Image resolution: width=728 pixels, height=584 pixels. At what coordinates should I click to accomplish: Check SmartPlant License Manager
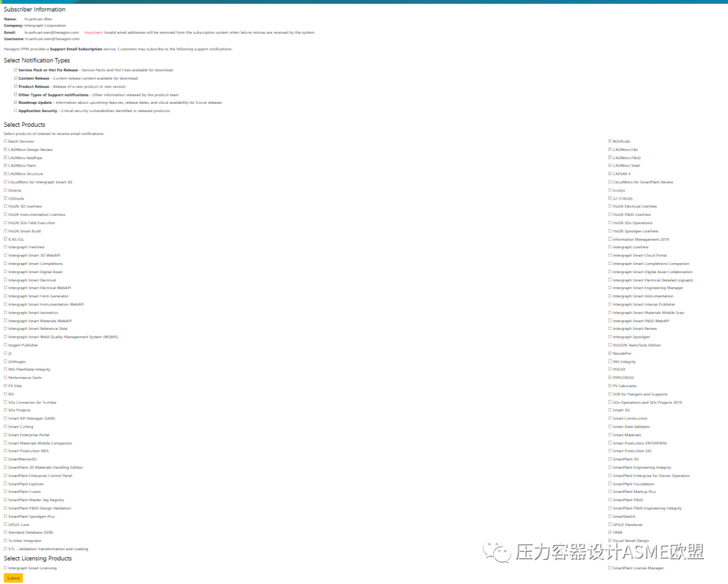(610, 568)
